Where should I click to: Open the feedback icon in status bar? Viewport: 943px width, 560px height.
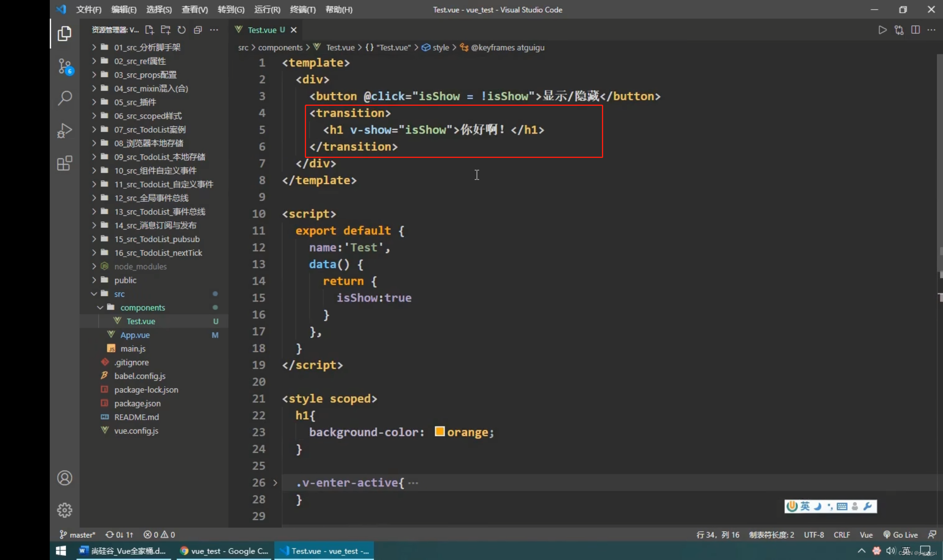click(932, 535)
